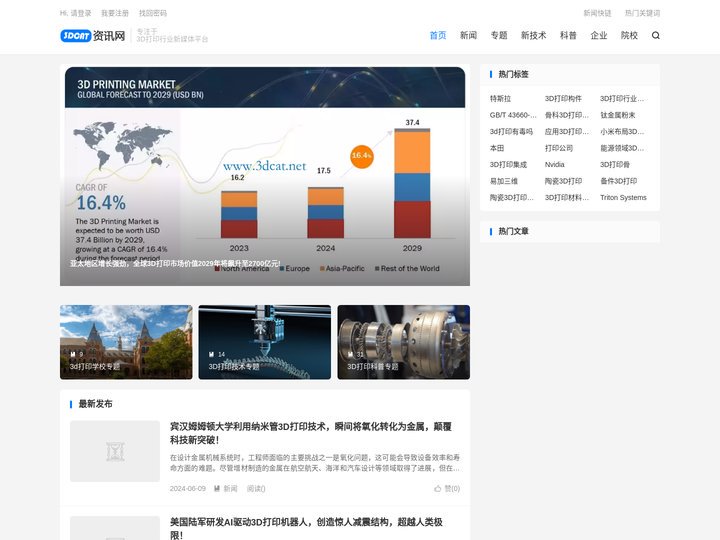Click the 热门文章 section heading

pos(513,231)
